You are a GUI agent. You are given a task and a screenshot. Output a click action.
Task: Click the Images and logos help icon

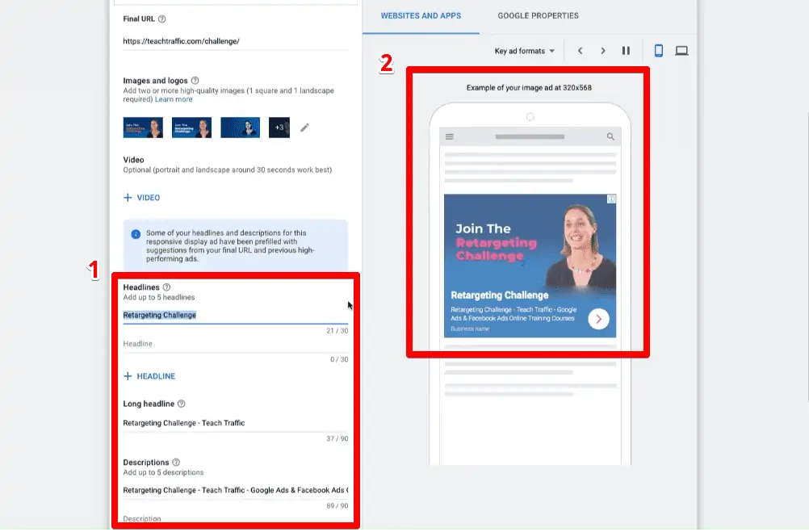tap(195, 81)
